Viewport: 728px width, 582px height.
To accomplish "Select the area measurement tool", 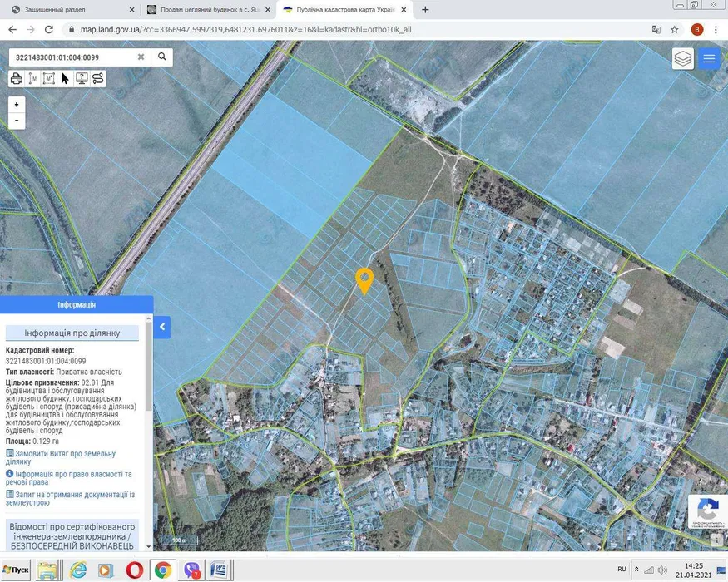I will [48, 79].
